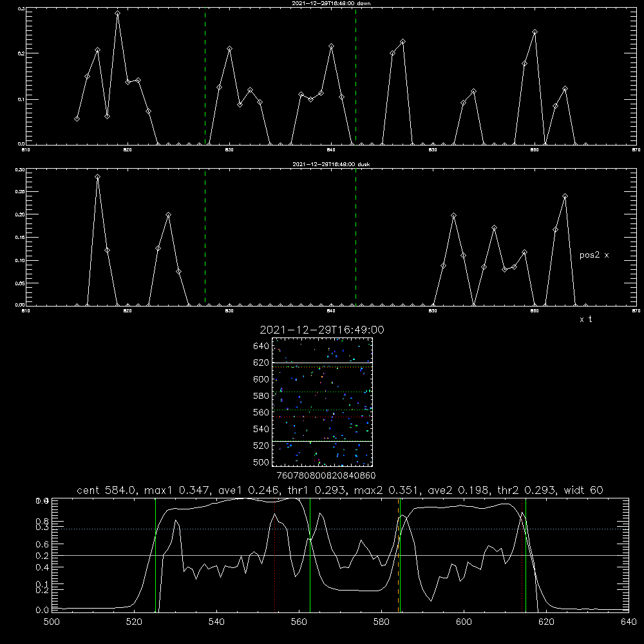Viewport: 644px width, 644px height.
Task: Click the tallest peak marker in dusk plot
Action: (x=97, y=177)
